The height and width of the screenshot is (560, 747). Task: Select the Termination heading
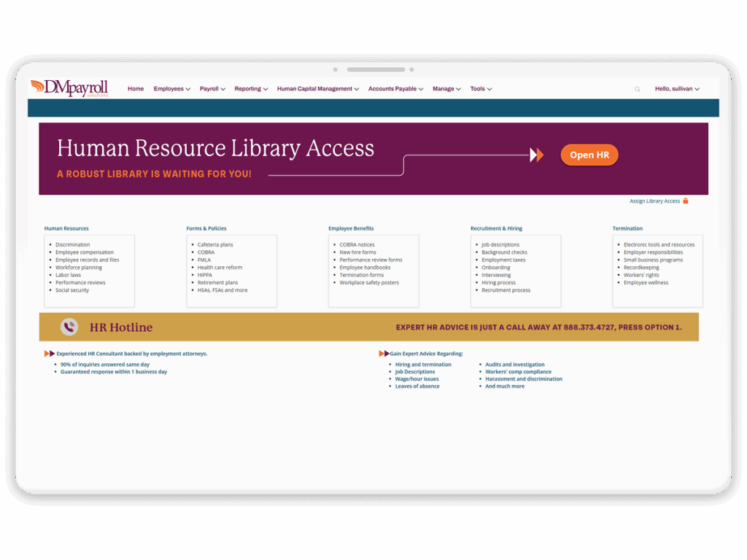click(627, 228)
